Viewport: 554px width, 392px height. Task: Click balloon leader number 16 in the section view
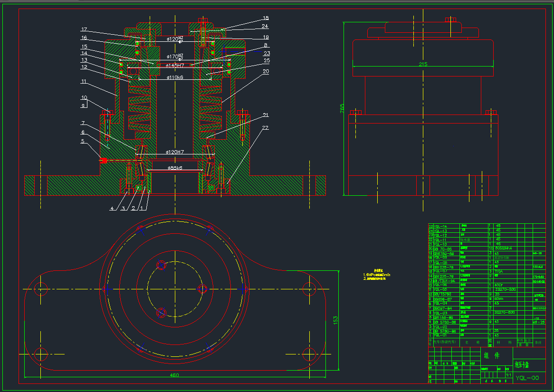point(84,38)
